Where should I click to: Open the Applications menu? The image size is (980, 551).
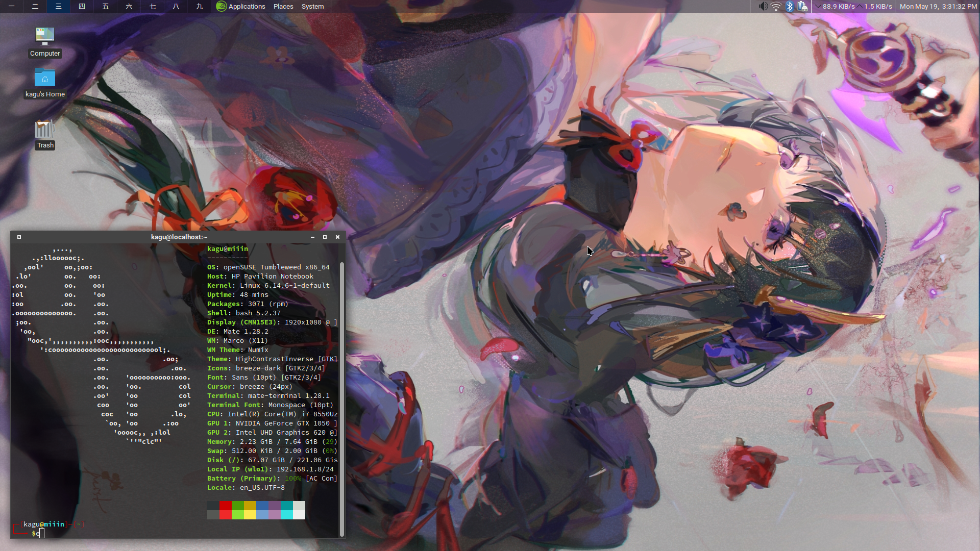tap(247, 6)
